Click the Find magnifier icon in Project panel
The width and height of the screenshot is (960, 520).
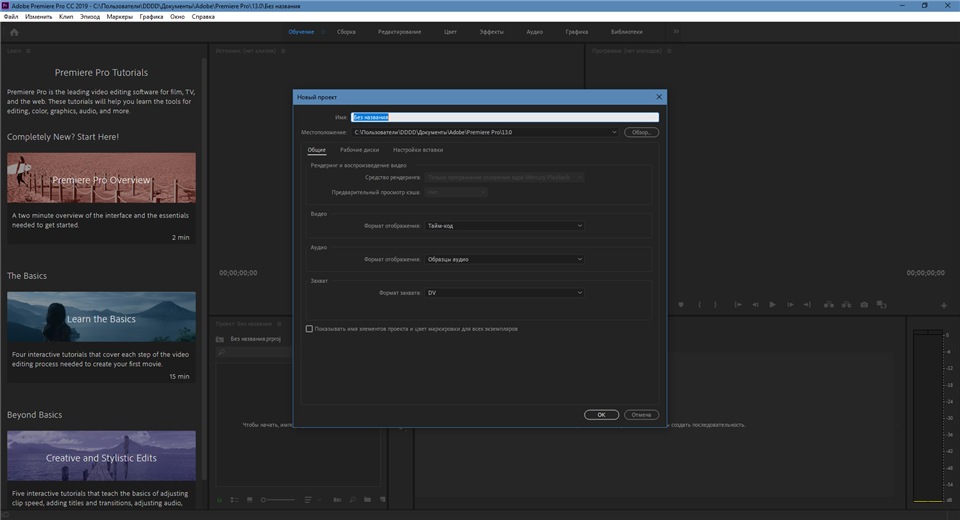(x=353, y=500)
